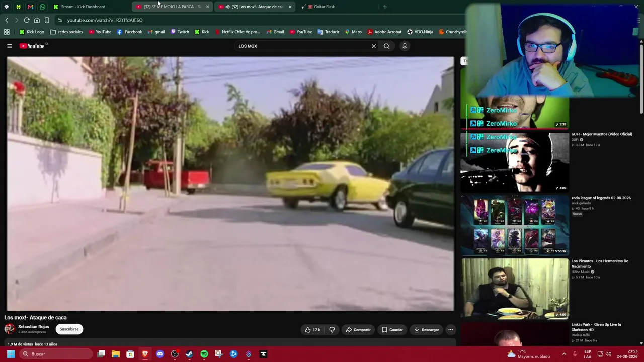644x362 pixels.
Task: Open the Kick Logo bookmark
Action: click(32, 32)
